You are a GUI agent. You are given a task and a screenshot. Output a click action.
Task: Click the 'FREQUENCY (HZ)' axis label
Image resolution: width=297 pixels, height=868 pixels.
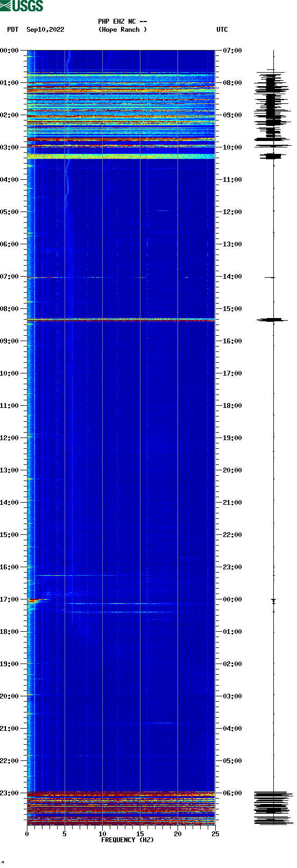click(x=128, y=840)
